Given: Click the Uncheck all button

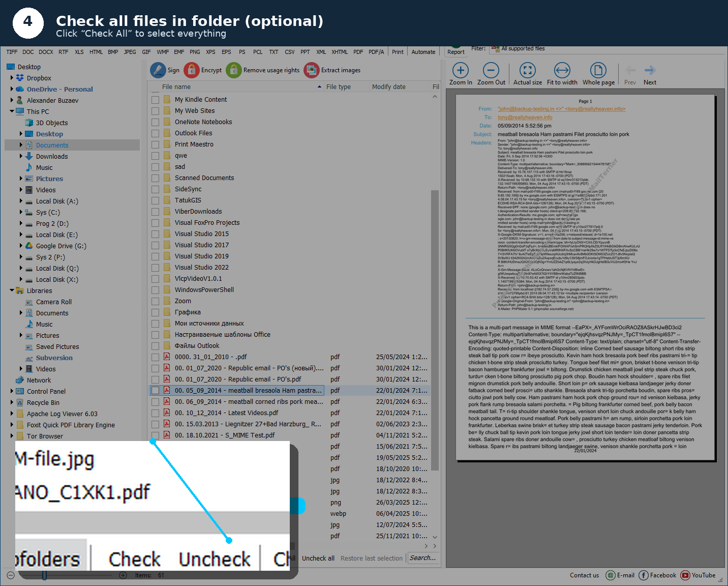Looking at the screenshot, I should 318,558.
